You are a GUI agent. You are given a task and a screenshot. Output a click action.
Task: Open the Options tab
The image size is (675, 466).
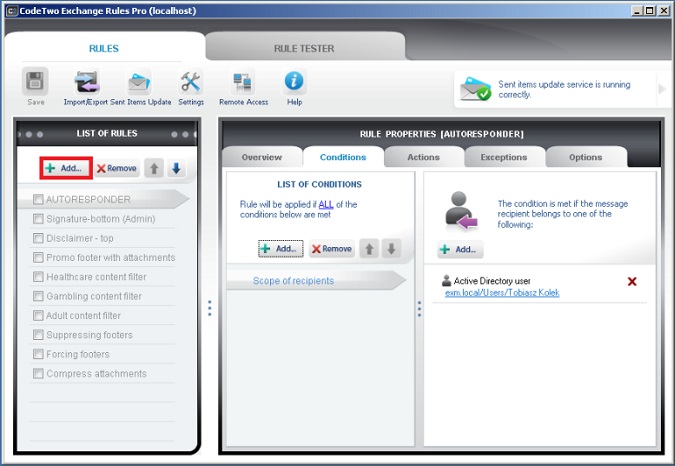pyautogui.click(x=585, y=157)
